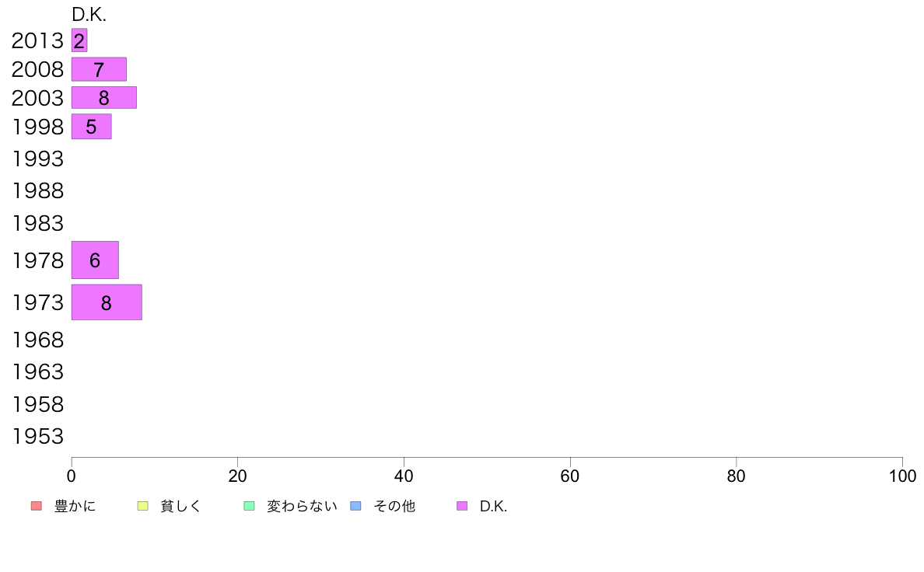Screen dimensions: 924x572
Task: Click the 豊かに legend text
Action: point(75,506)
